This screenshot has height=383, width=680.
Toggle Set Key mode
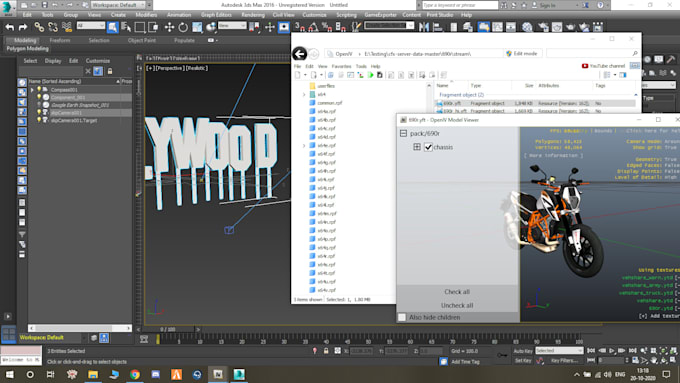[x=523, y=360]
